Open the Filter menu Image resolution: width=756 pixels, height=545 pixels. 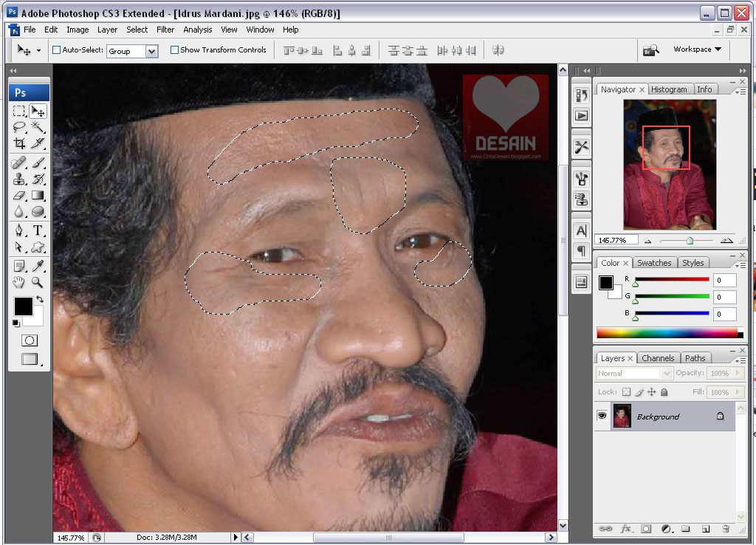click(x=165, y=30)
